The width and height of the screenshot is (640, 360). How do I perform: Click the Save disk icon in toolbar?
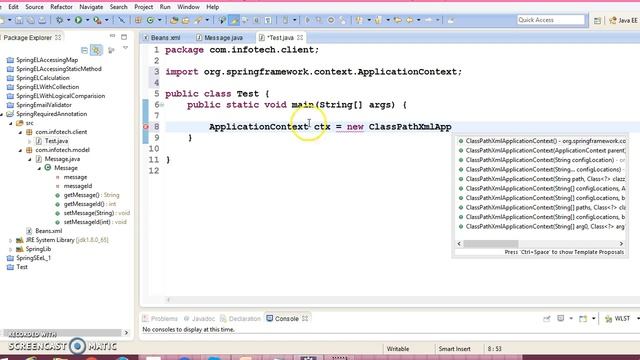[x=19, y=20]
